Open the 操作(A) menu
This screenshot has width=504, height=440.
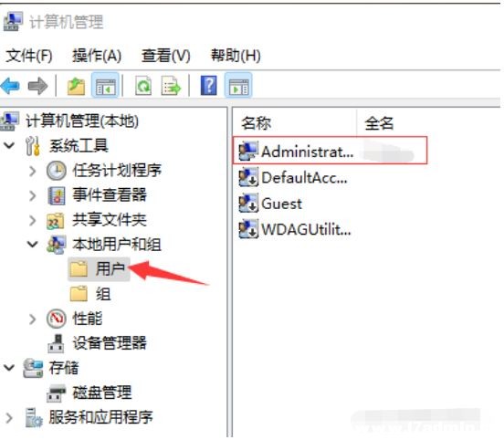pos(97,56)
